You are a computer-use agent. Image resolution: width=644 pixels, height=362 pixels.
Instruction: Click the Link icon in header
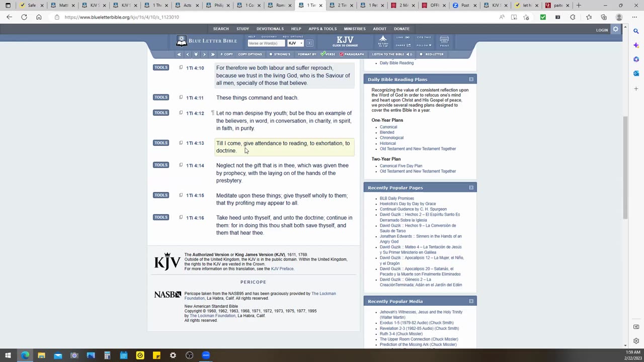click(x=403, y=37)
